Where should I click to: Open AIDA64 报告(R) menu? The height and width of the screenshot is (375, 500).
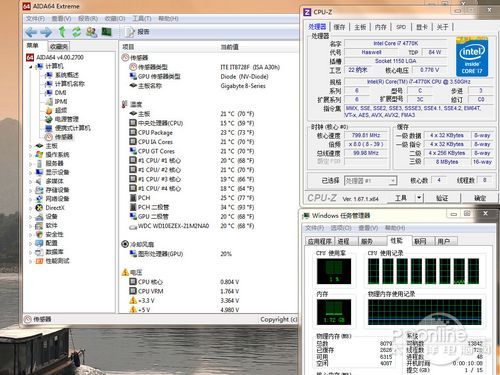click(x=88, y=19)
